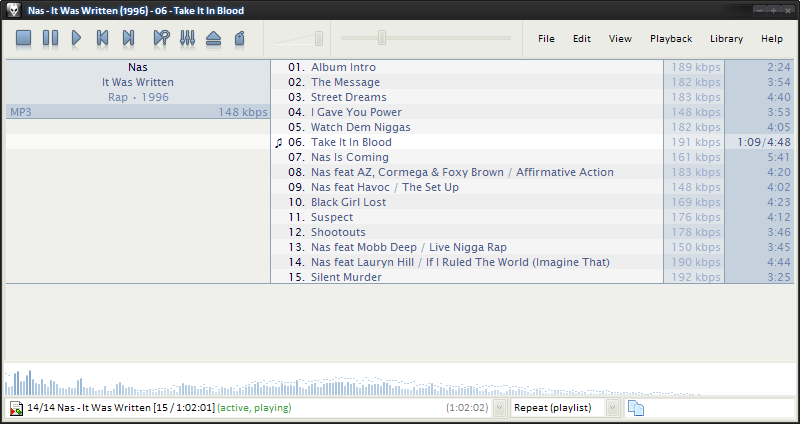800x424 pixels.
Task: Click the volume slider knob
Action: coord(319,38)
